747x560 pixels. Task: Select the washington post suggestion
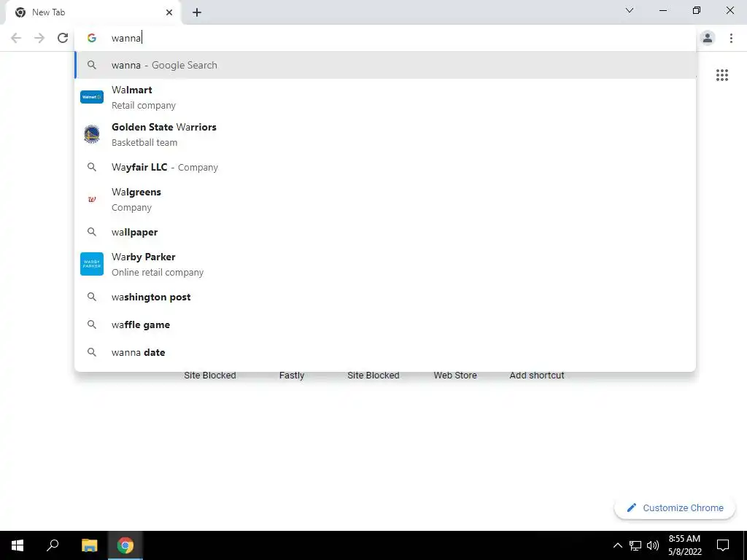click(385, 297)
